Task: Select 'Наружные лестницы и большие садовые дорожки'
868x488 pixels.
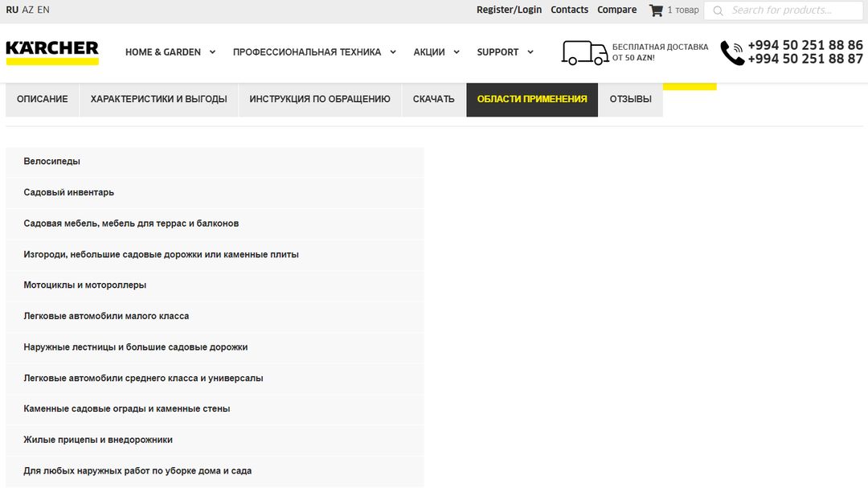Action: [x=215, y=347]
